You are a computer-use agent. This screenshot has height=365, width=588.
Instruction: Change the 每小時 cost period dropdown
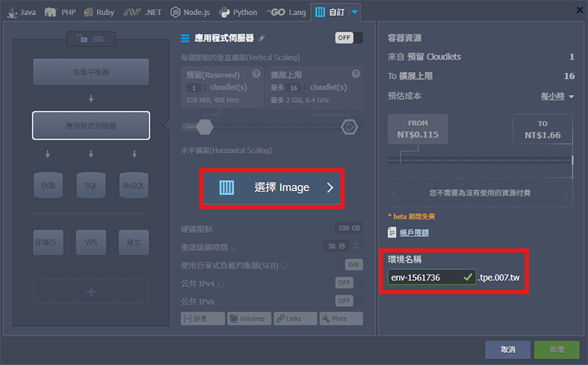[557, 96]
